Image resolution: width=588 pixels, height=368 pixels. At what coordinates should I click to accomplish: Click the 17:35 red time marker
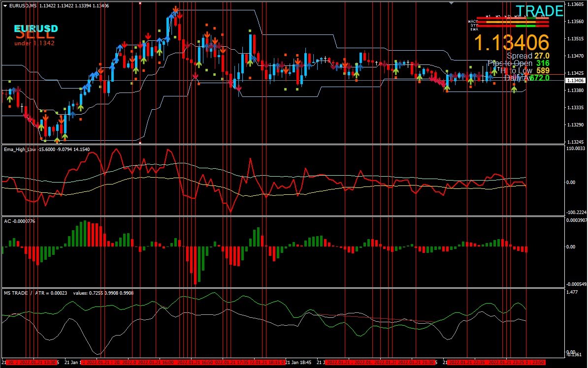(x=231, y=363)
